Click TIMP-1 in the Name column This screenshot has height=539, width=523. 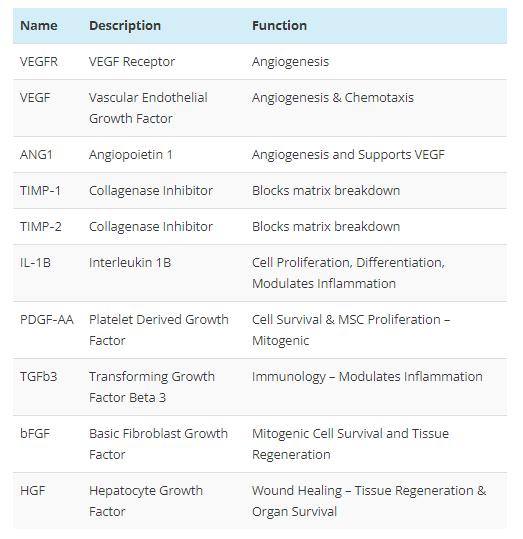(x=40, y=191)
